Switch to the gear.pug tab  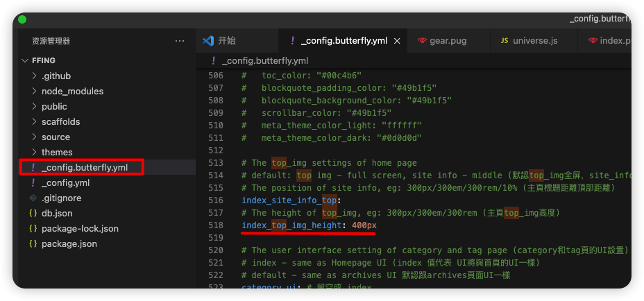tap(447, 41)
